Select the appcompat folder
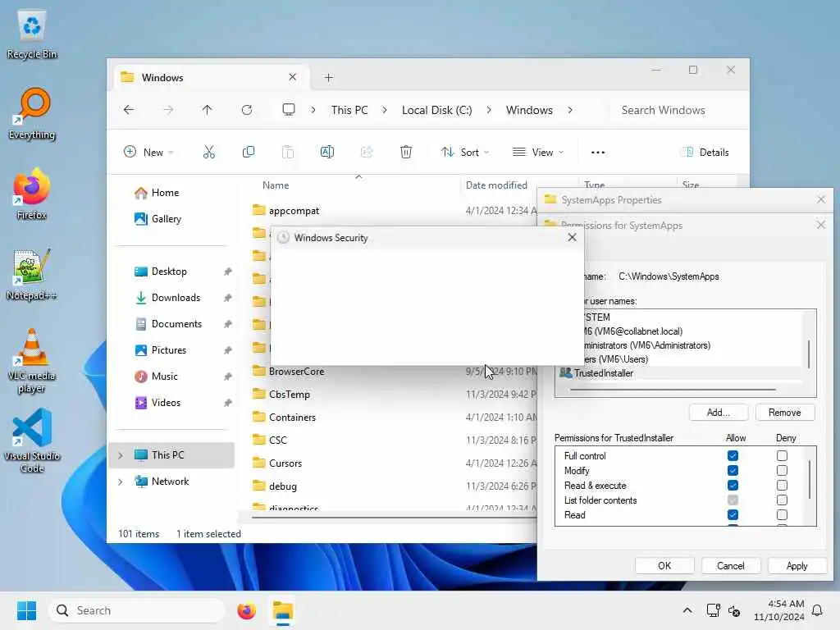The width and height of the screenshot is (840, 630). pos(294,211)
